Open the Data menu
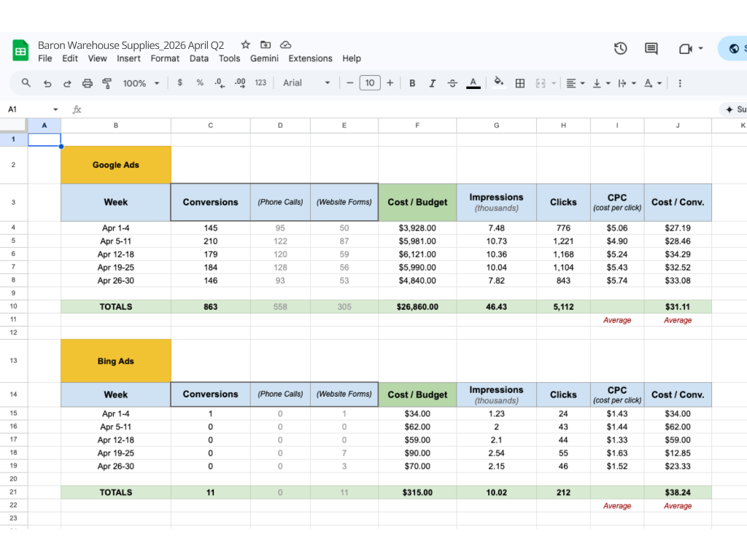The width and height of the screenshot is (747, 560). [198, 58]
